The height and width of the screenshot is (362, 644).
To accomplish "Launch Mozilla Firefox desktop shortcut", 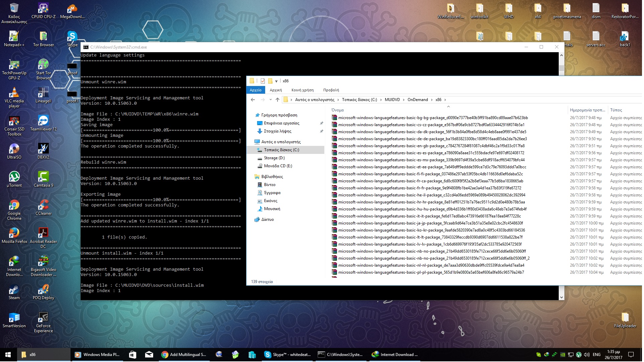I will click(x=14, y=236).
